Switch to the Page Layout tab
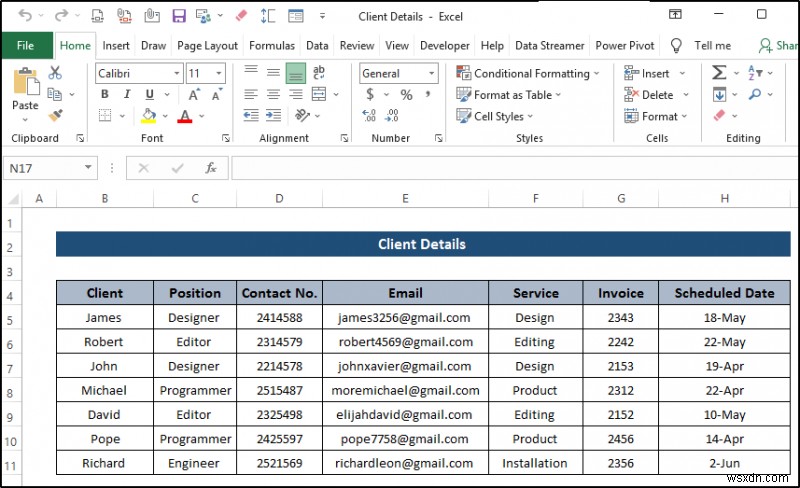The image size is (800, 488). click(x=207, y=45)
